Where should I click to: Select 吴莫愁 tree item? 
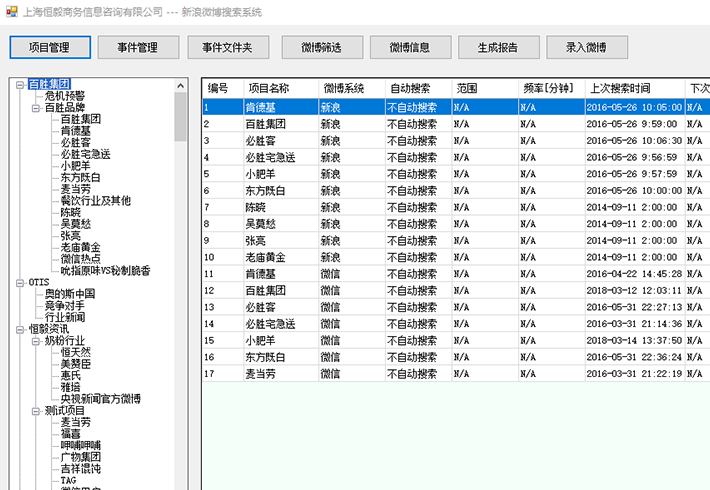(76, 224)
